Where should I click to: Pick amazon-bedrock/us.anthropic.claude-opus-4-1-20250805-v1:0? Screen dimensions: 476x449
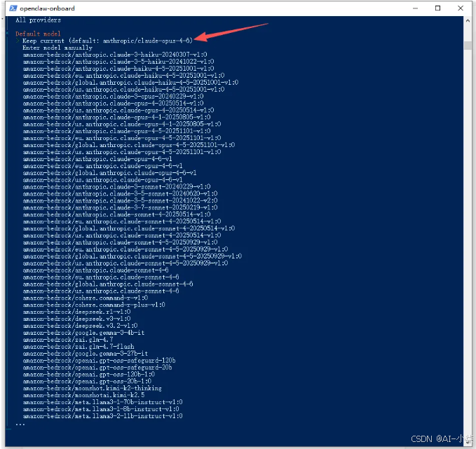(x=122, y=125)
